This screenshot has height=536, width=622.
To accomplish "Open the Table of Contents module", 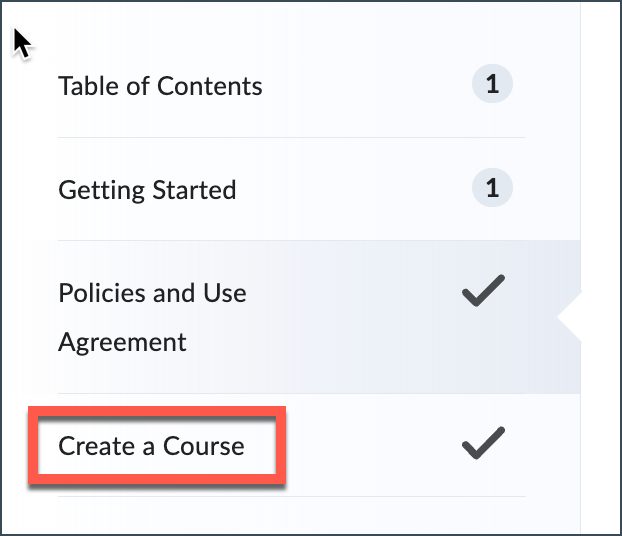I will 160,86.
